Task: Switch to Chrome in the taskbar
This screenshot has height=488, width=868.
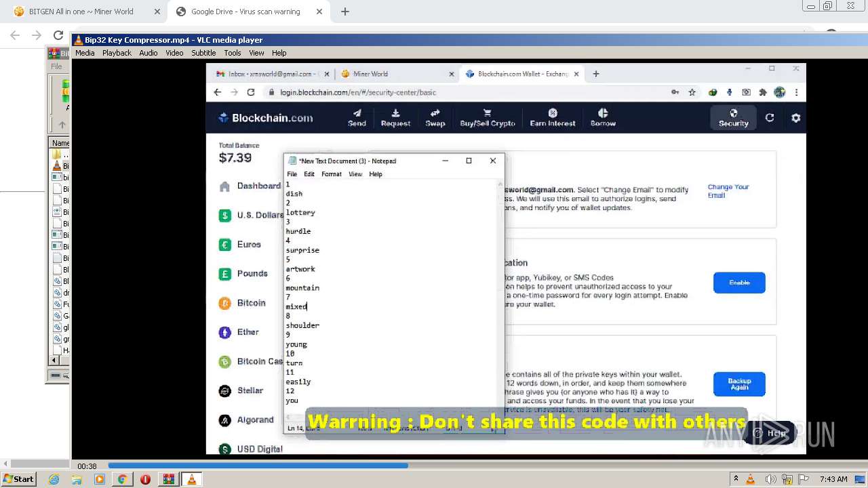Action: [122, 479]
